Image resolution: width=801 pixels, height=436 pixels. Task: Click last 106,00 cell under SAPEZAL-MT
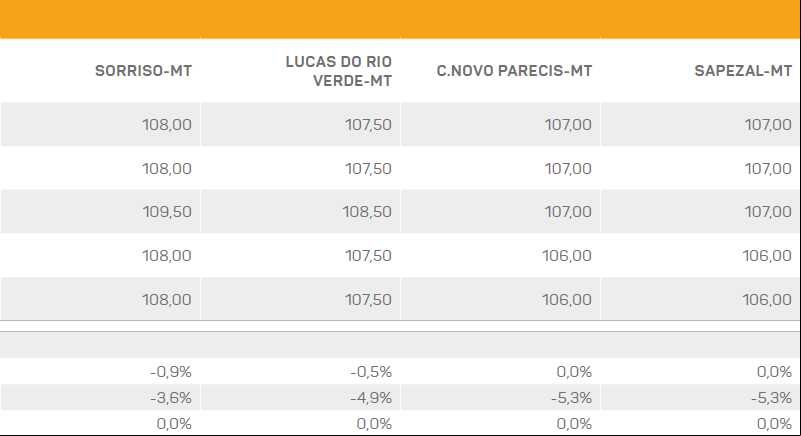click(x=767, y=300)
